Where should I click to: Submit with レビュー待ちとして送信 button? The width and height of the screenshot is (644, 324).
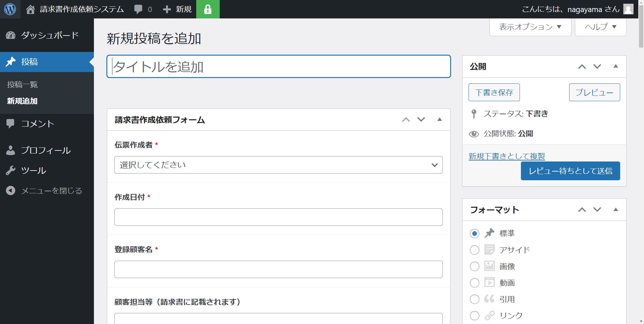pyautogui.click(x=570, y=171)
